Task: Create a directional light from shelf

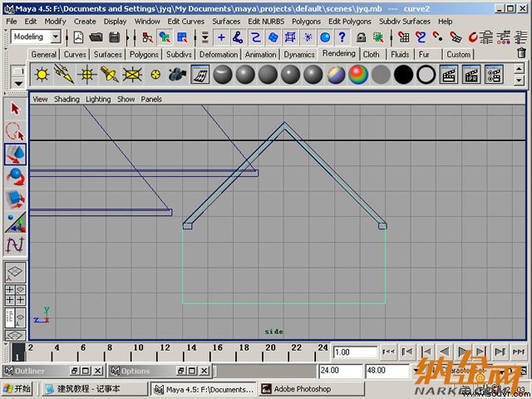Action: (65, 74)
